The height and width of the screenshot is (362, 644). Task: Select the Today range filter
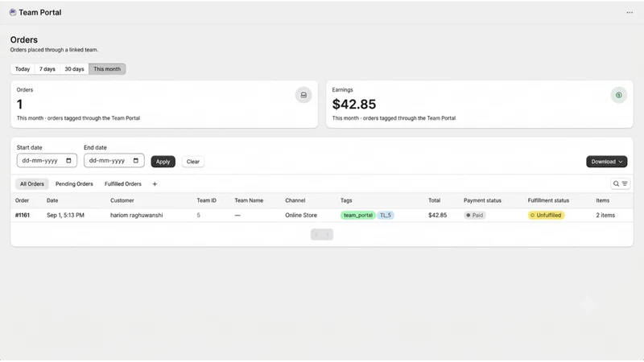coord(23,69)
